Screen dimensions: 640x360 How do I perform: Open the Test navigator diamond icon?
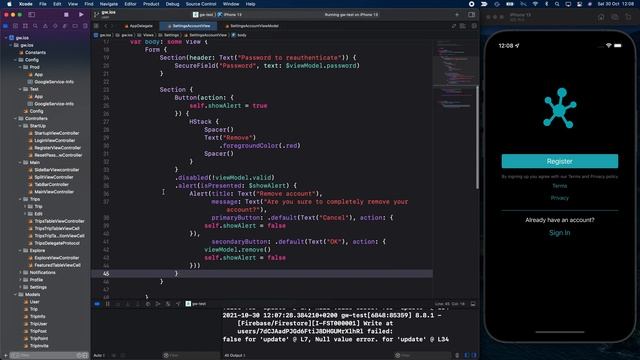pyautogui.click(x=55, y=26)
